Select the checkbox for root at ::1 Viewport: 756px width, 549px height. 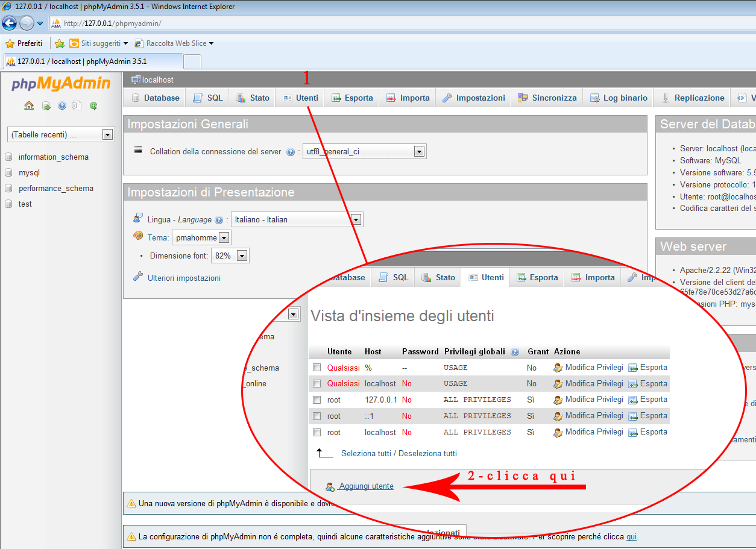[317, 416]
